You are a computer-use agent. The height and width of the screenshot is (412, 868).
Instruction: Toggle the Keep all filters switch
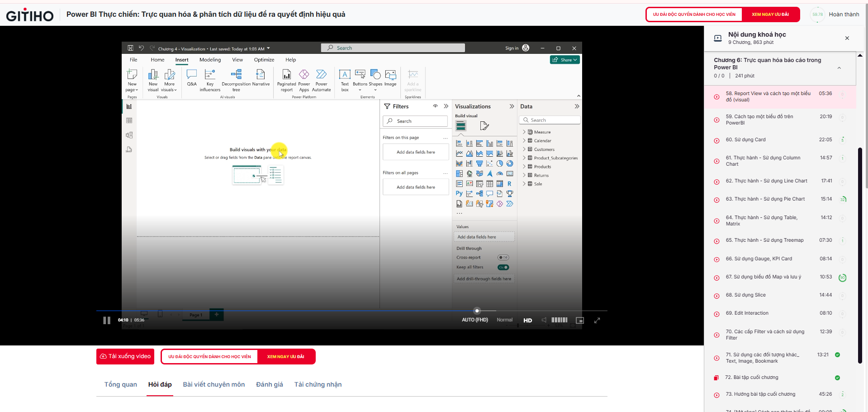pos(503,267)
